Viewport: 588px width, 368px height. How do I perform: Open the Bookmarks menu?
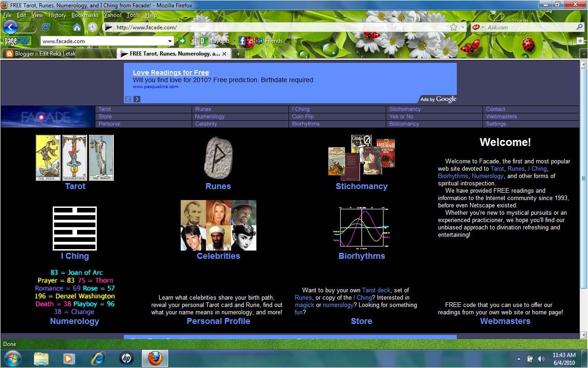point(85,15)
